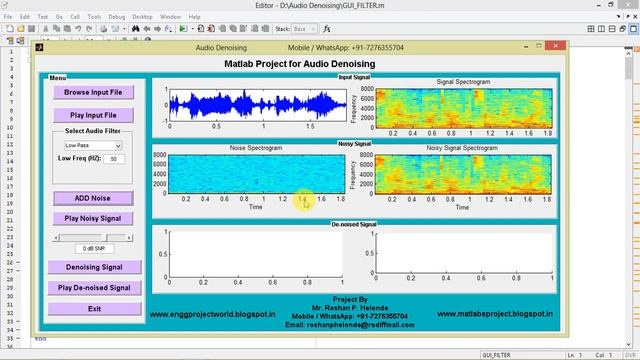Click the Left/Right split editor icon
The height and width of the screenshot is (360, 640).
tap(601, 29)
